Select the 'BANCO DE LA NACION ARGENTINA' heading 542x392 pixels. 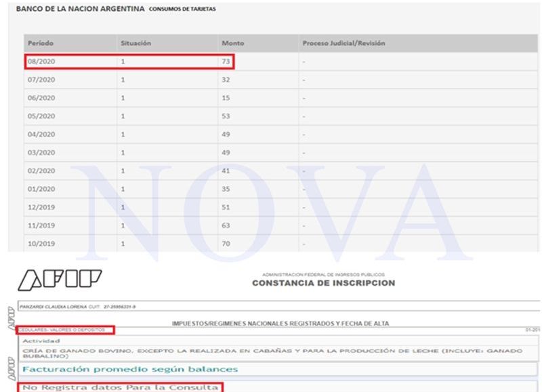point(80,9)
